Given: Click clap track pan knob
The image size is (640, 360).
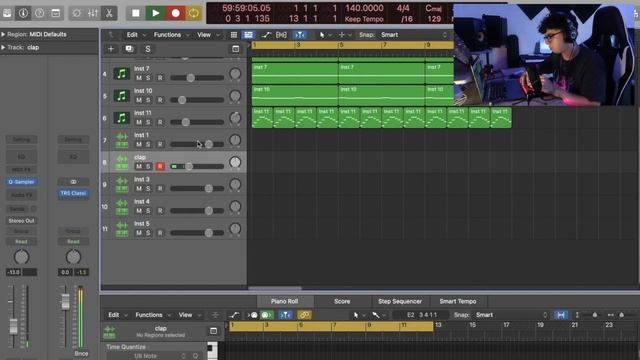Looking at the screenshot, I should (x=235, y=162).
